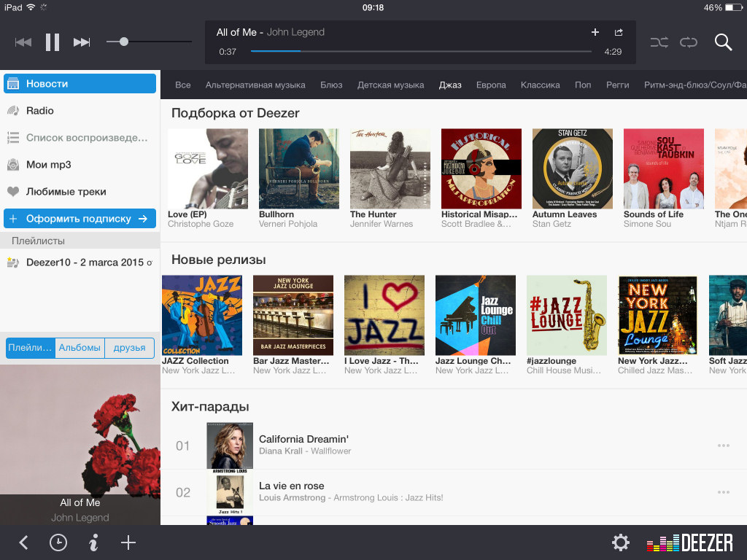Switch to the Блюз genre tab
Viewport: 747px width, 560px height.
[x=331, y=85]
